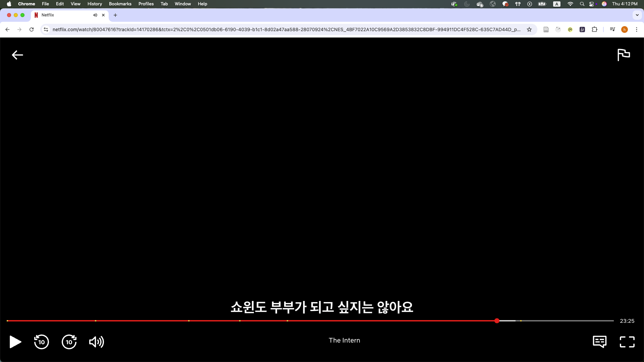The width and height of the screenshot is (644, 362).
Task: Bookmark this page with star
Action: click(x=529, y=29)
